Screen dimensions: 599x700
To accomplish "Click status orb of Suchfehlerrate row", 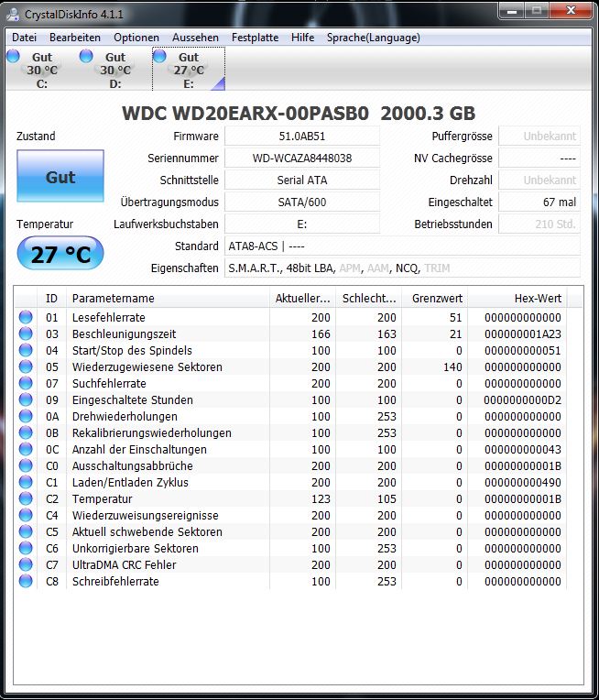I will [x=26, y=383].
